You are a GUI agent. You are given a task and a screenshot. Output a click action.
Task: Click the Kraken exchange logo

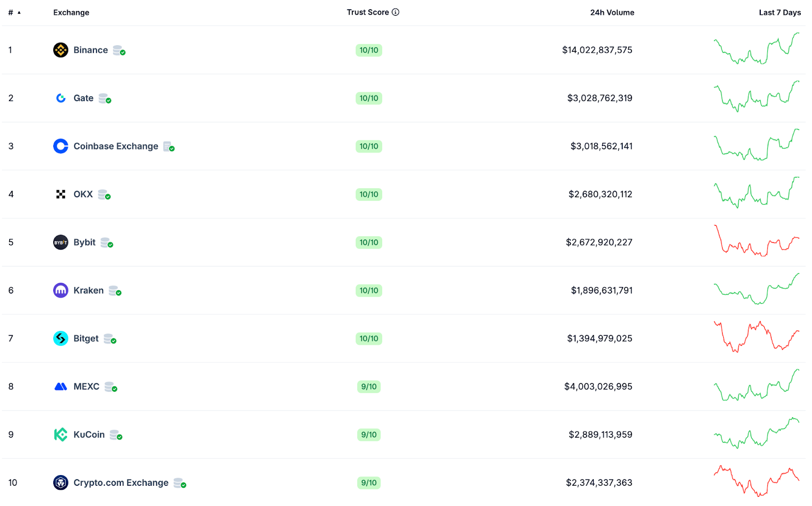tap(60, 290)
